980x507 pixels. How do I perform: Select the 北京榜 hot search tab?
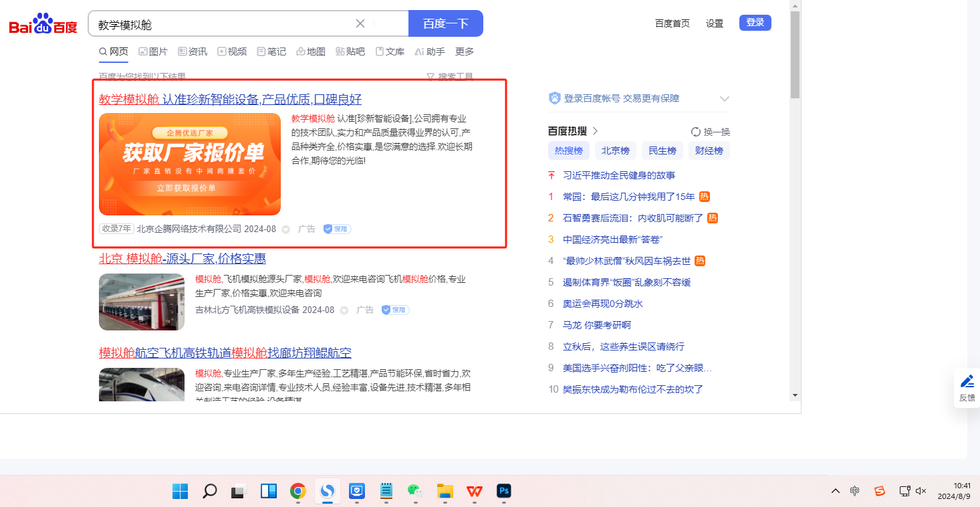pyautogui.click(x=615, y=150)
